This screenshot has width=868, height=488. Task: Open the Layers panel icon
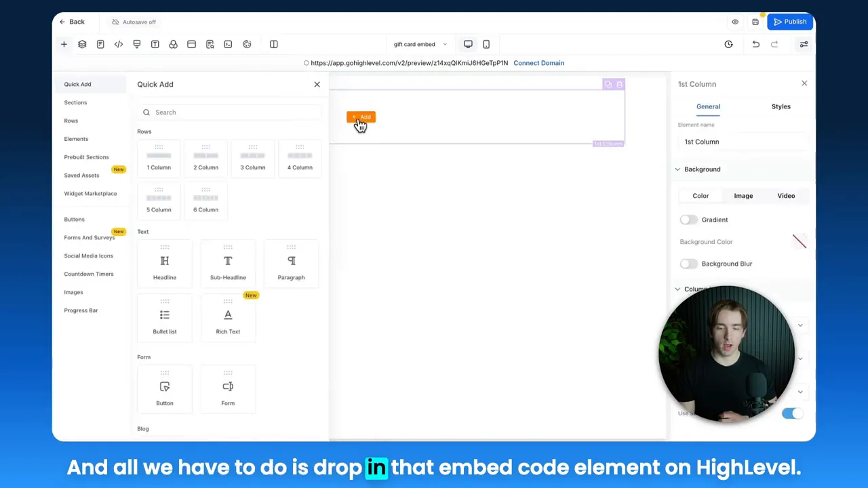[82, 44]
